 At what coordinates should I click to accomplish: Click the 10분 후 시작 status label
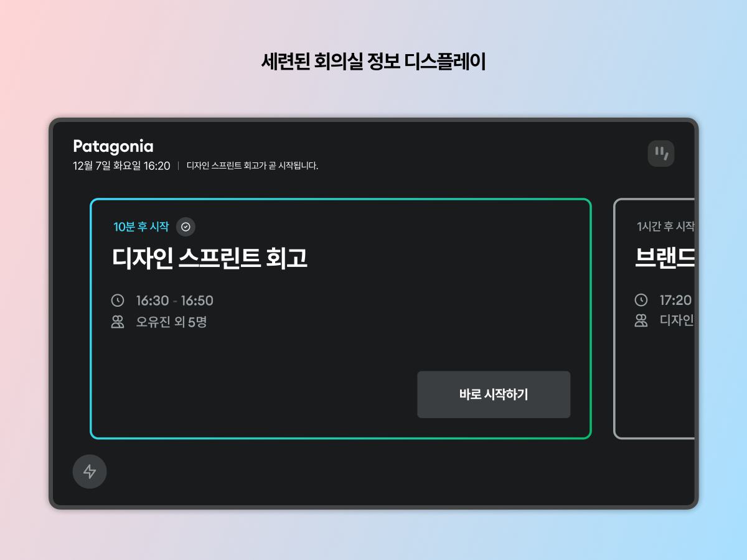(141, 227)
